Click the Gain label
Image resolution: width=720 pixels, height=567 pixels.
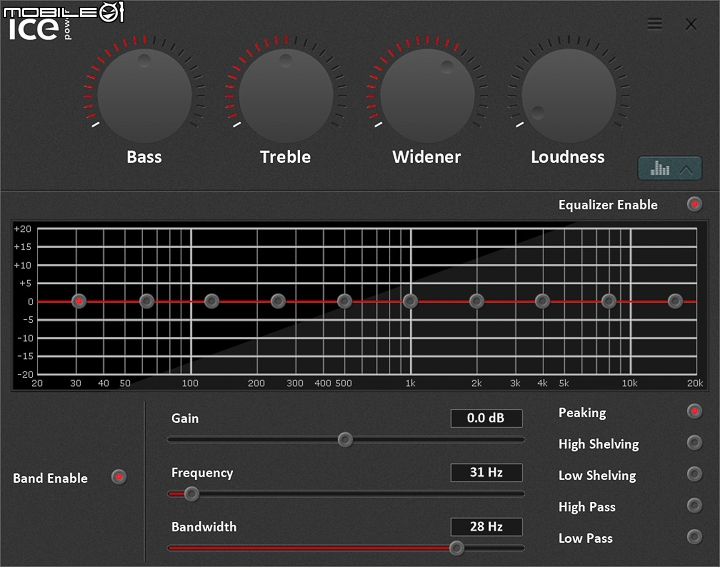[185, 418]
